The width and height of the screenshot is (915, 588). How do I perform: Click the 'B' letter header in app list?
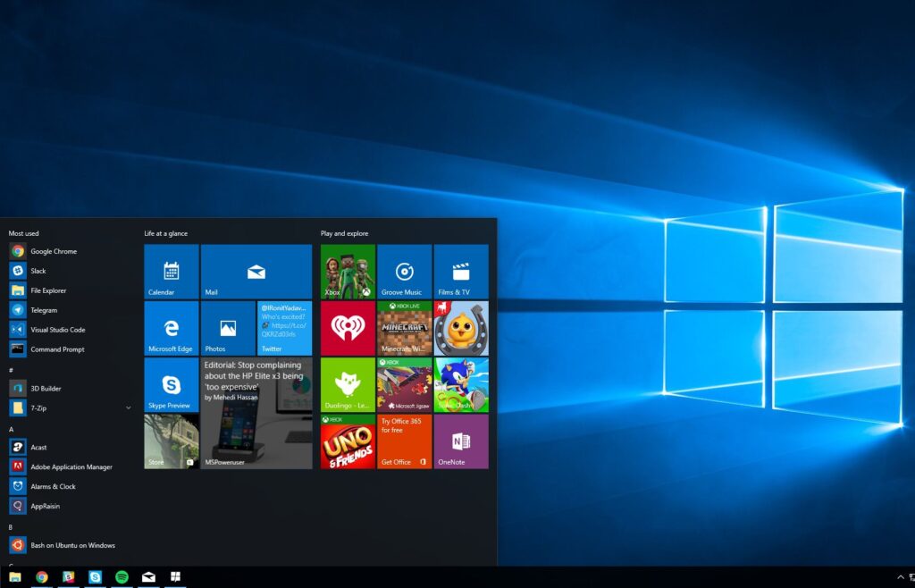point(11,527)
